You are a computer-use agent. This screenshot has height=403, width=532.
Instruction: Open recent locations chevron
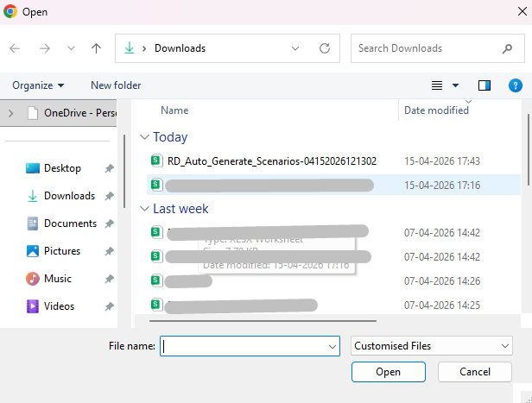point(71,48)
